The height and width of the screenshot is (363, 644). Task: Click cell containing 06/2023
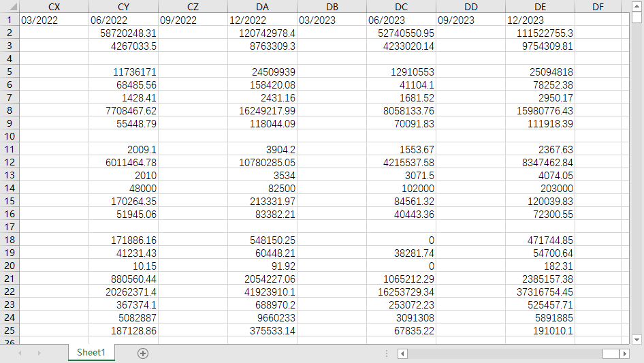401,20
